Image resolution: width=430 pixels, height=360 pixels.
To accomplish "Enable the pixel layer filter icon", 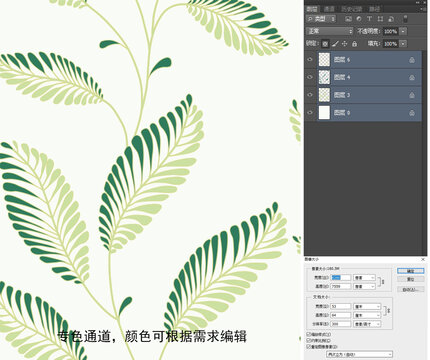I will [x=348, y=19].
